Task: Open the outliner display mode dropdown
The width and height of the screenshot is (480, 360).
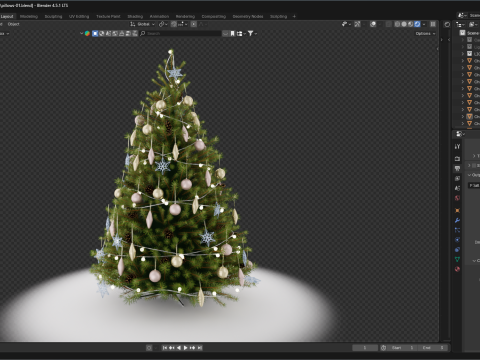Action: coord(473,24)
